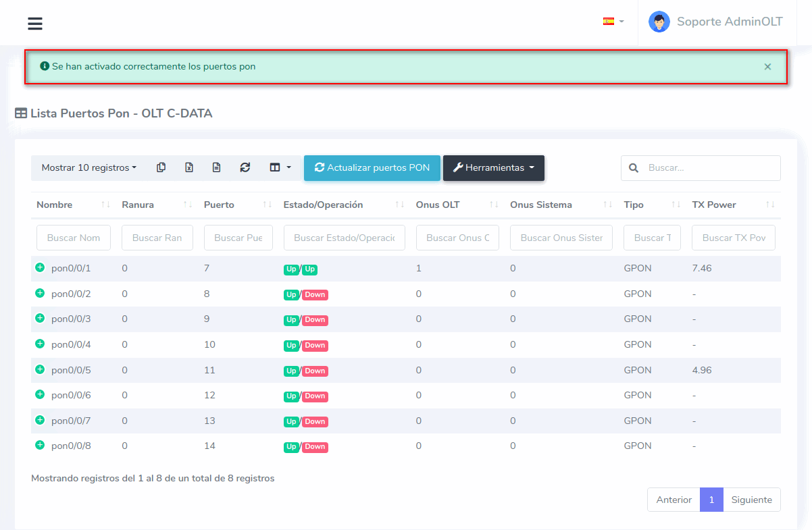Expand row details for pon0/0/5
The image size is (812, 530).
pyautogui.click(x=40, y=370)
